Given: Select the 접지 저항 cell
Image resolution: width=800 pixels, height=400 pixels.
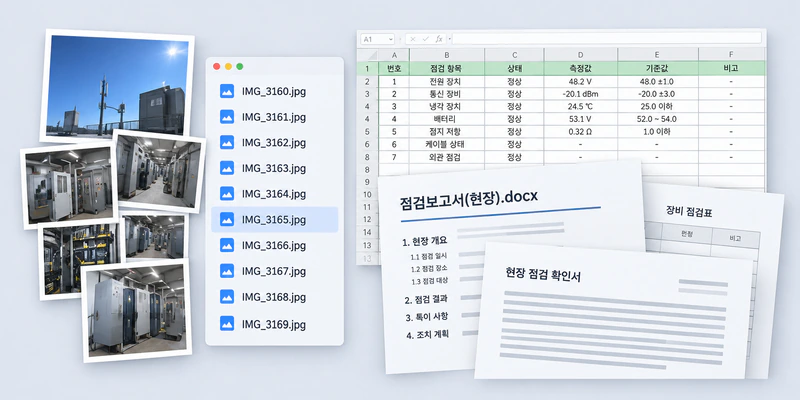Looking at the screenshot, I should click(447, 132).
